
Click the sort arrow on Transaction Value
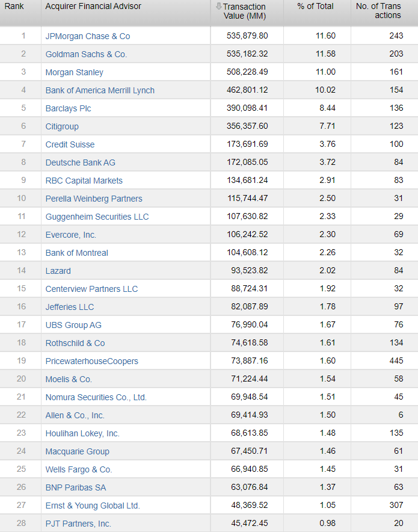pos(217,6)
